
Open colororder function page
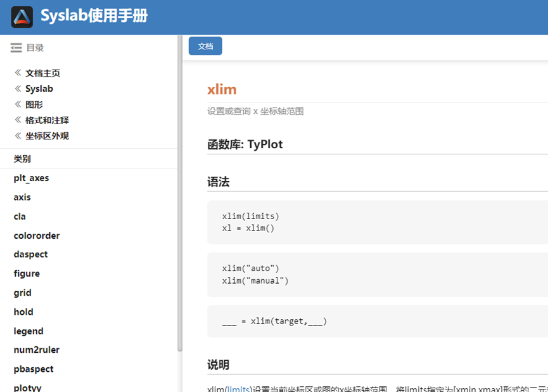37,236
